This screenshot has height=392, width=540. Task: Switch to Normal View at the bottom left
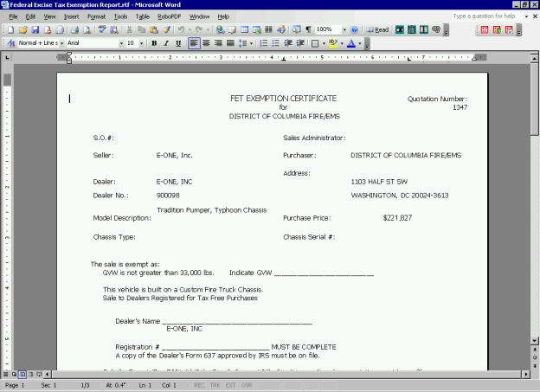coord(6,374)
